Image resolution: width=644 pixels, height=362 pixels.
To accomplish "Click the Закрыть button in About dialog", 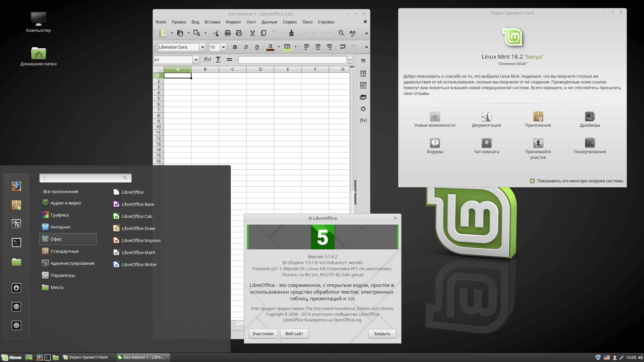I will click(x=382, y=334).
